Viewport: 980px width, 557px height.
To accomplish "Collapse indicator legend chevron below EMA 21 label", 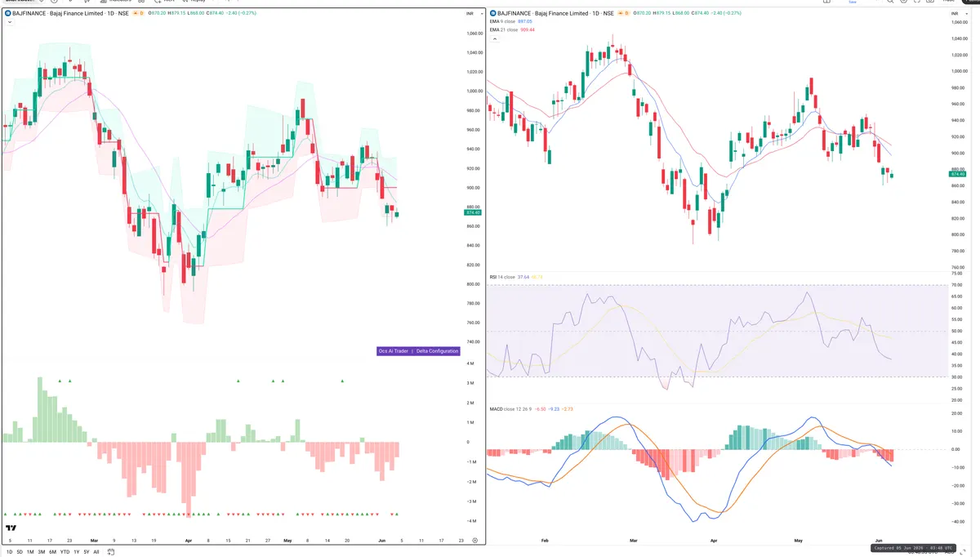I will tap(493, 38).
